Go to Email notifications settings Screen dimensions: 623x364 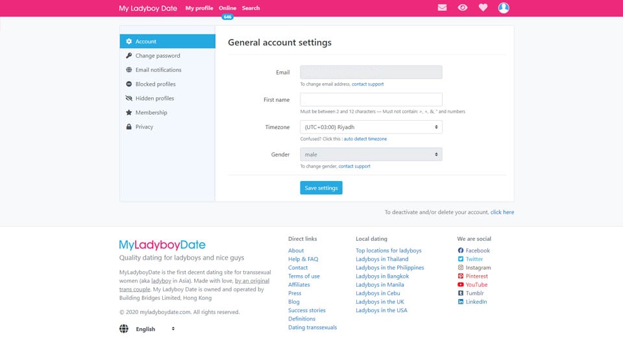tap(158, 70)
